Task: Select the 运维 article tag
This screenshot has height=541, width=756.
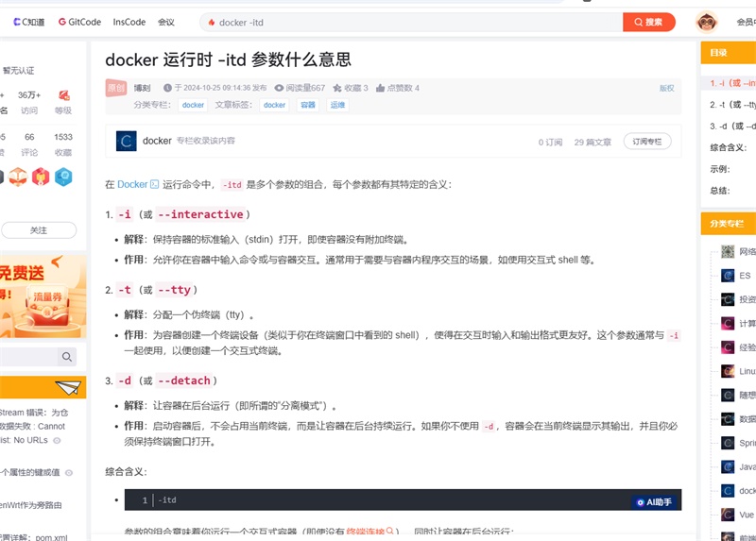Action: [337, 105]
